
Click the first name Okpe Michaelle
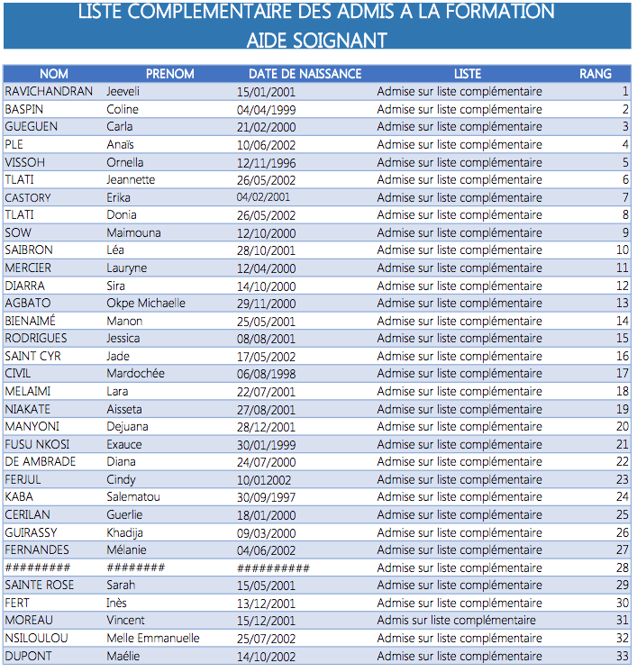pyautogui.click(x=146, y=303)
